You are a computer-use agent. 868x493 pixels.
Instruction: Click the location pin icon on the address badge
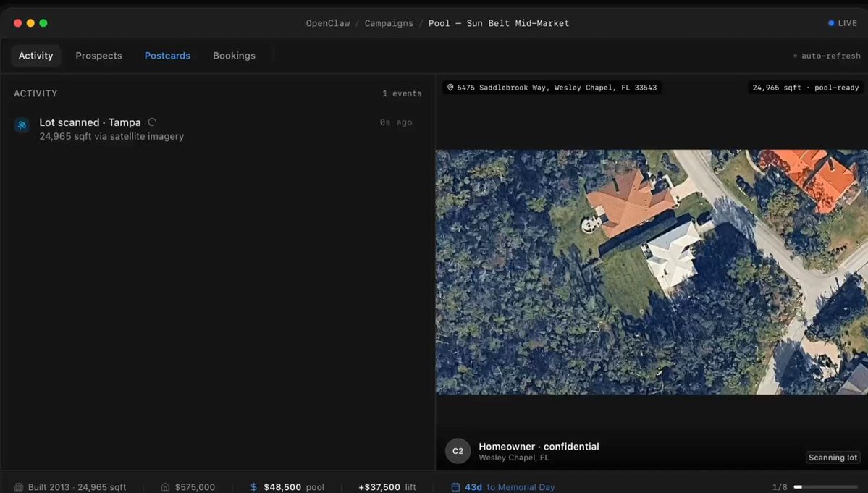click(450, 87)
